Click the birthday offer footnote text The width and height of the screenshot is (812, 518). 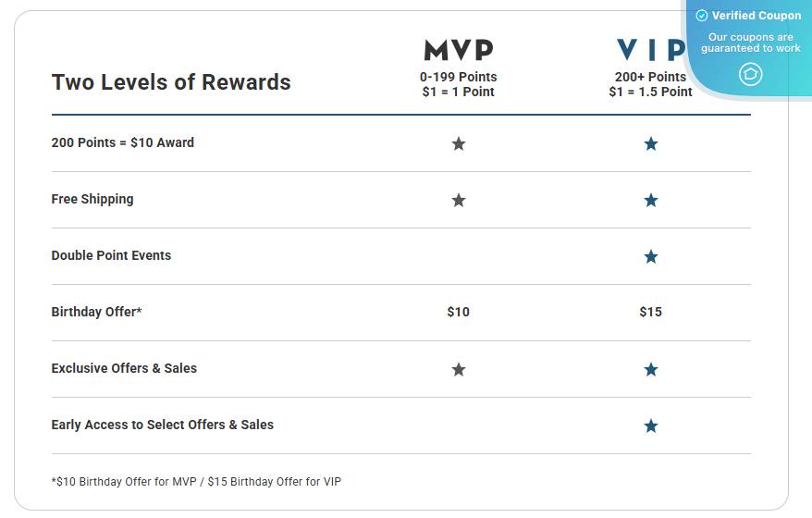click(196, 481)
